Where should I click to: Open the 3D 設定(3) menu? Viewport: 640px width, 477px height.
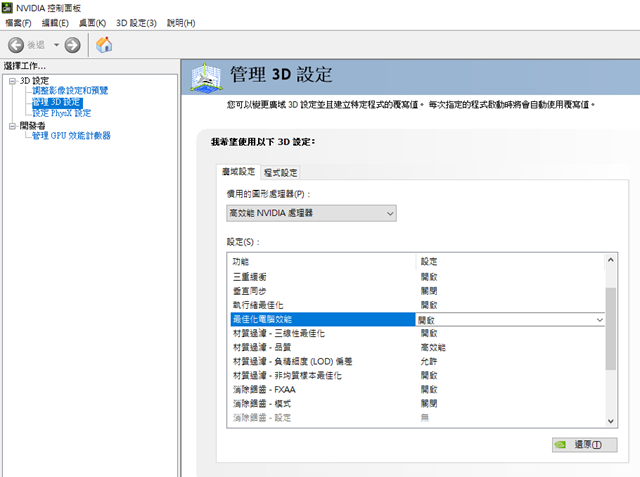(136, 23)
